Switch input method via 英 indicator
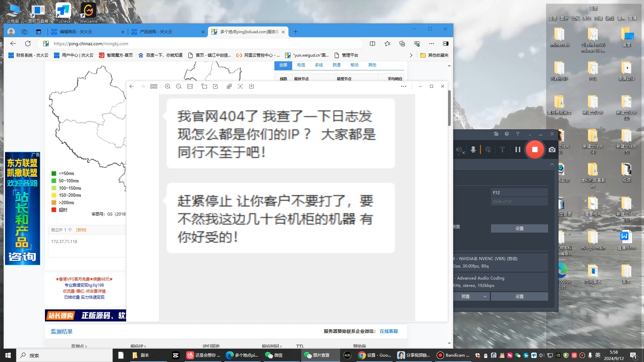The height and width of the screenshot is (362, 644). [x=598, y=355]
